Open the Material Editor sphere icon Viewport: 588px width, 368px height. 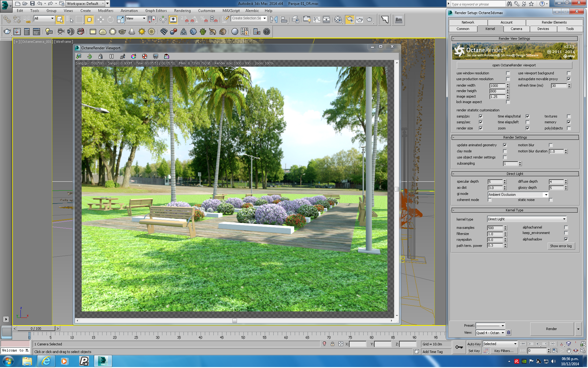[338, 20]
